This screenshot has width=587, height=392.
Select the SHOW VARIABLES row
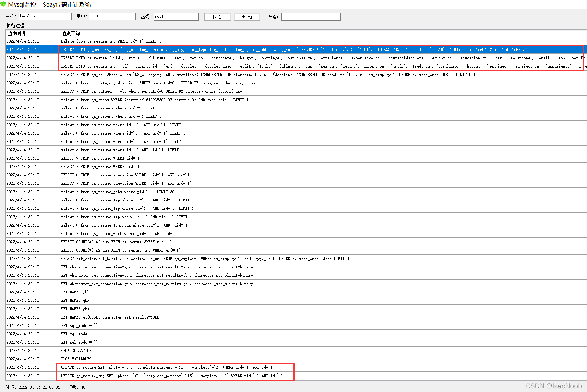tap(296, 359)
